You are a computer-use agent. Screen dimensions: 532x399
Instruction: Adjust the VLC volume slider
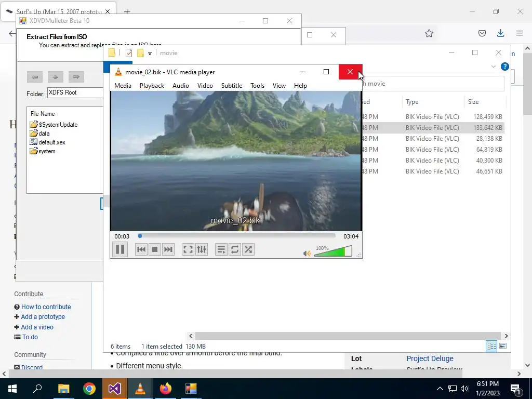pyautogui.click(x=333, y=251)
